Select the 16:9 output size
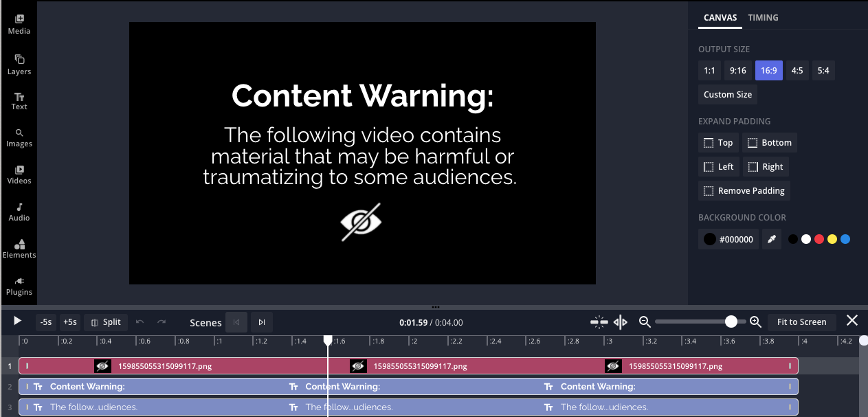868x417 pixels. click(768, 70)
